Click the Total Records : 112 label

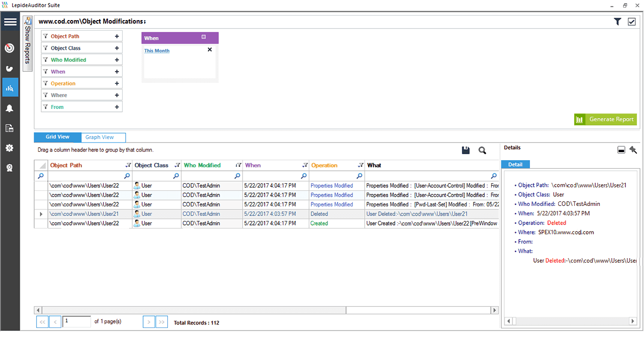coord(196,323)
